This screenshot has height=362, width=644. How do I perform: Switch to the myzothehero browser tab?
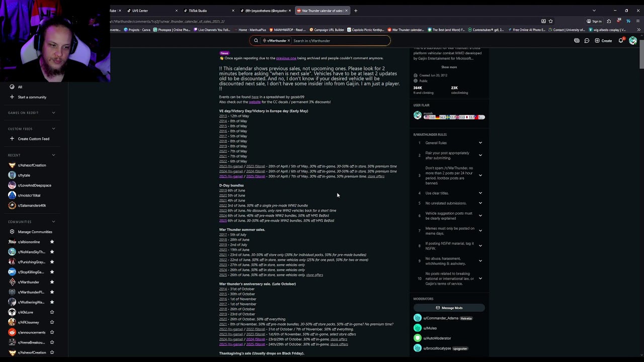tap(265, 11)
